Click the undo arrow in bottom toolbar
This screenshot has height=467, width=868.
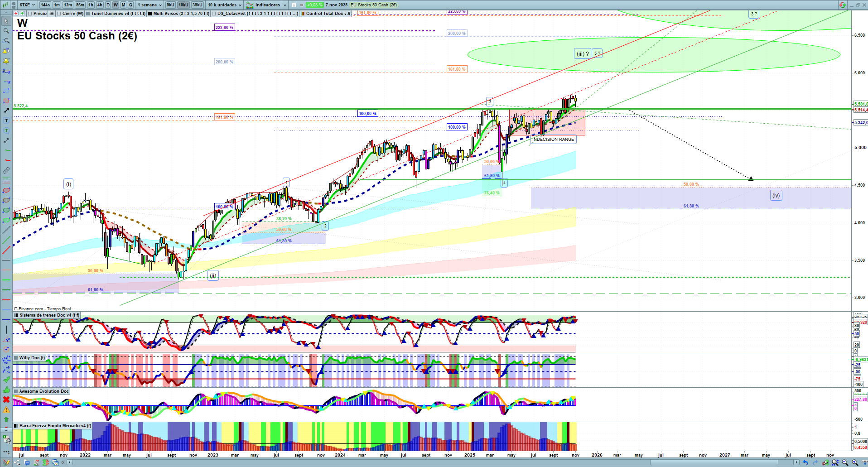click(805, 462)
